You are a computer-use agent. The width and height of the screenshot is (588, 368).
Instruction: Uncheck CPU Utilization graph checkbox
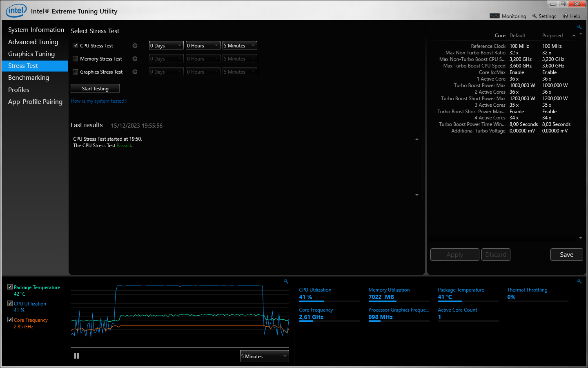tap(10, 303)
